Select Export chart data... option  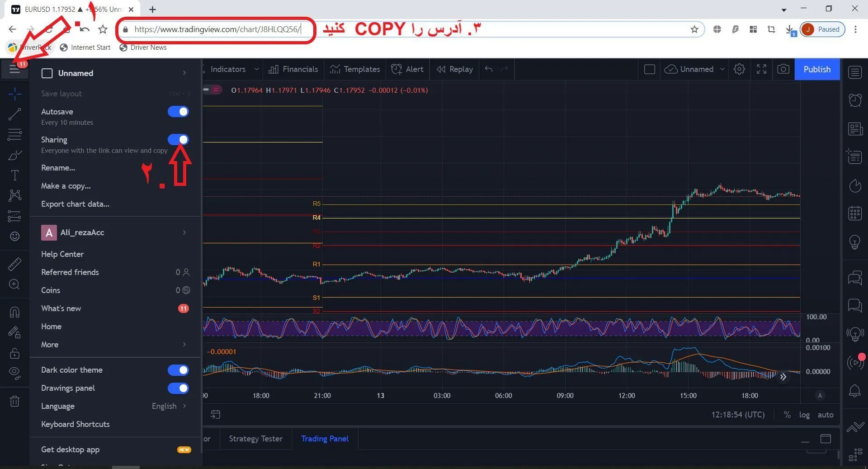75,204
